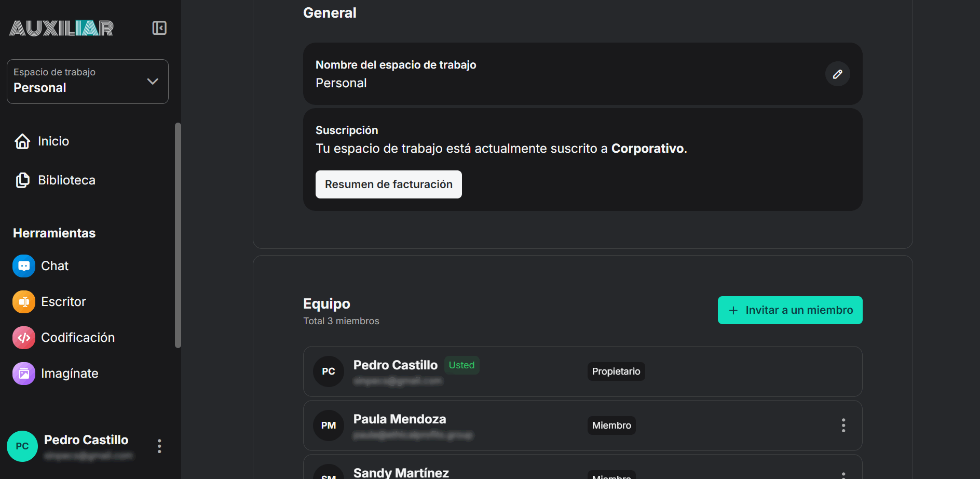Edit the workspace name with the pencil icon
980x479 pixels.
pos(837,74)
